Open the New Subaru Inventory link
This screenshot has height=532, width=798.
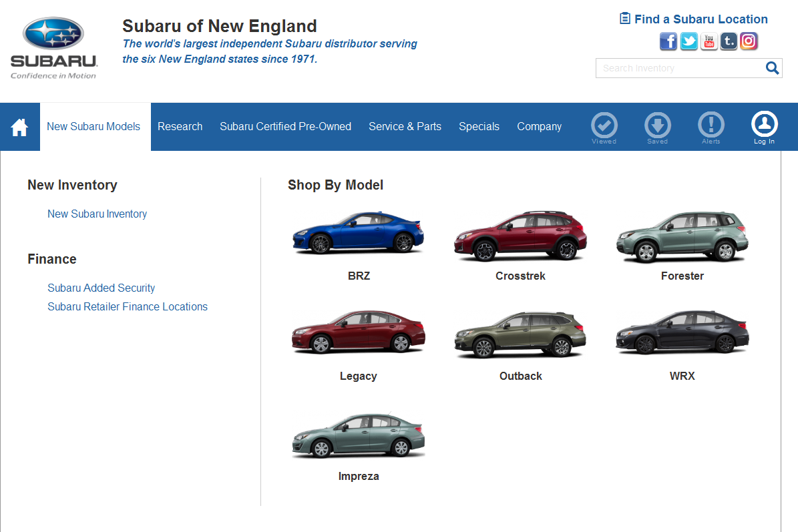coord(97,214)
